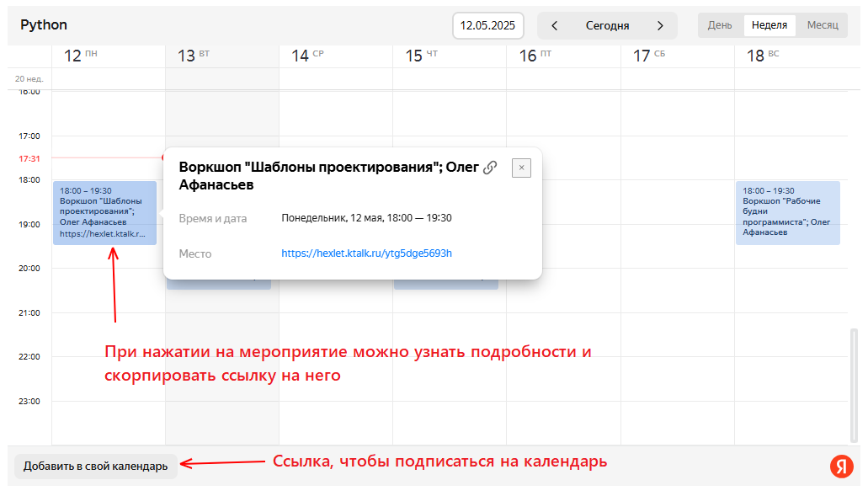
Task: Select day header 16 ПТ
Action: pyautogui.click(x=535, y=56)
